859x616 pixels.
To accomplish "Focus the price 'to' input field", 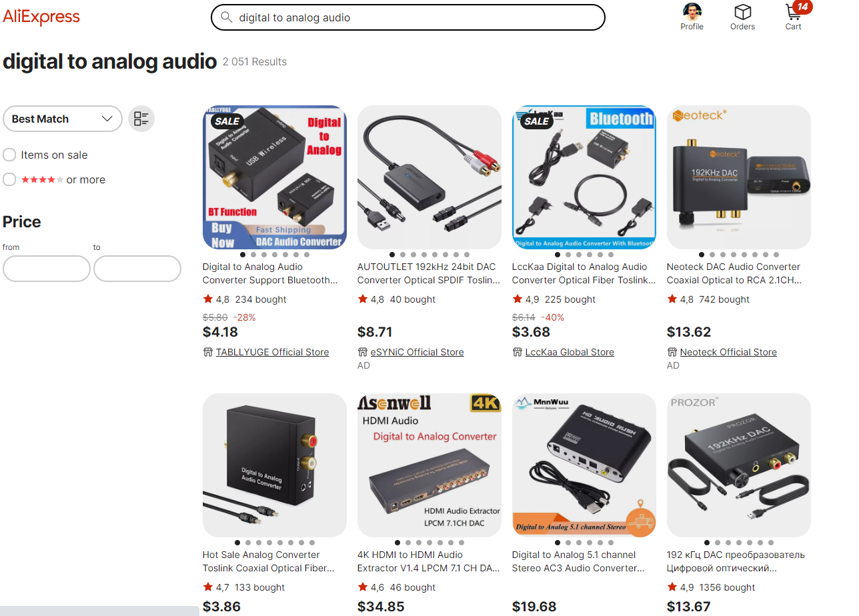I will 137,269.
